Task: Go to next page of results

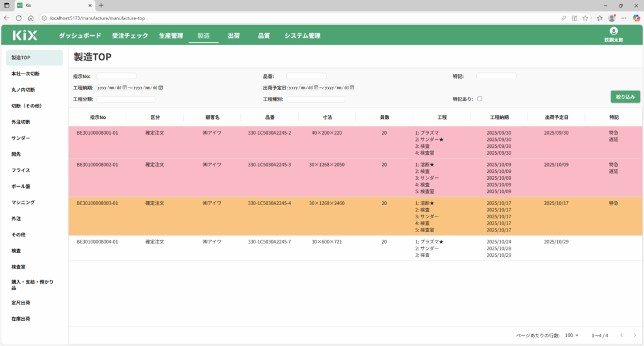Action: [634, 335]
